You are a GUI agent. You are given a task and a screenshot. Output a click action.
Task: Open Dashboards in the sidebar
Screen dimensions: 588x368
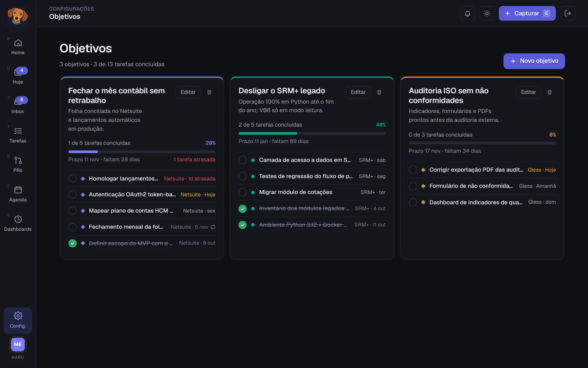pyautogui.click(x=18, y=224)
